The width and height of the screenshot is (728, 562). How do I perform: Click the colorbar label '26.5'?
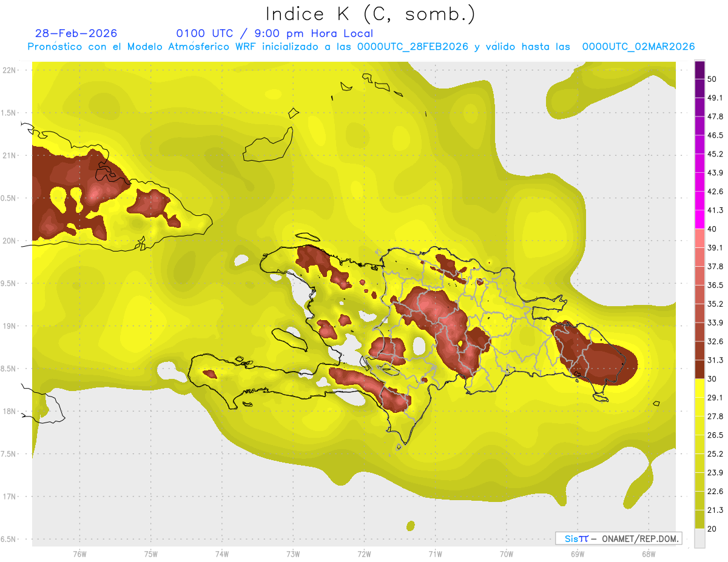click(x=715, y=435)
